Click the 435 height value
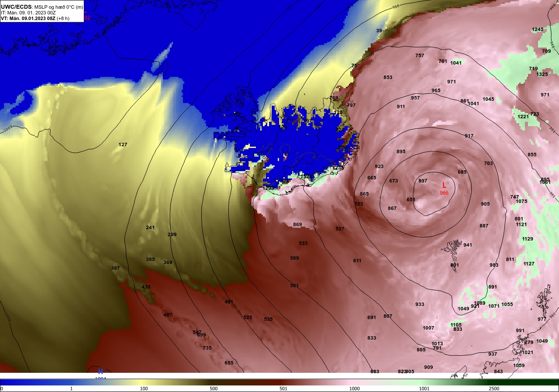559x392 pixels. tap(146, 287)
